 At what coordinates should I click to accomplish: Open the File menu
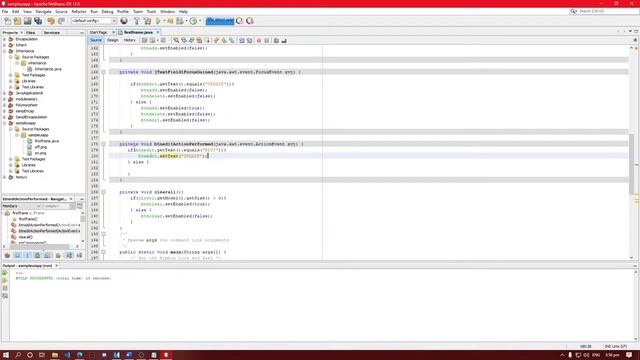[5, 11]
